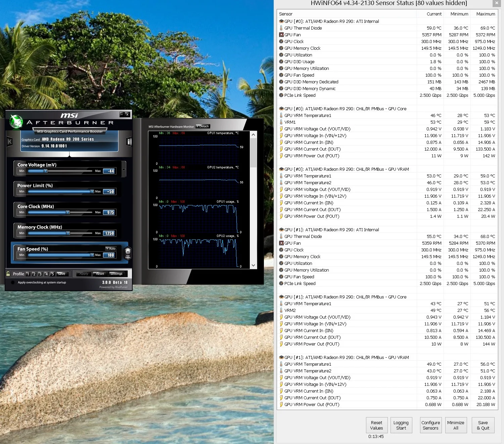Click hardware monitor scroll down arrow
The width and height of the screenshot is (504, 444).
click(x=254, y=265)
